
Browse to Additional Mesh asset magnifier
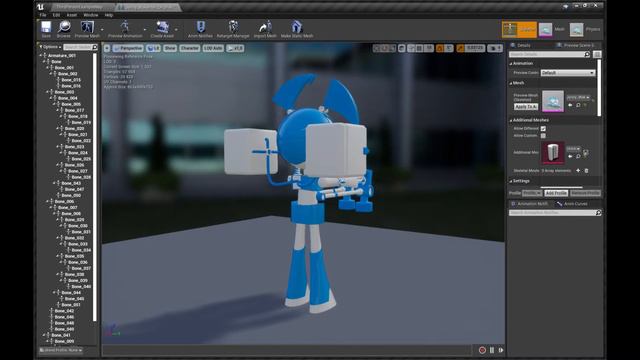point(578,156)
